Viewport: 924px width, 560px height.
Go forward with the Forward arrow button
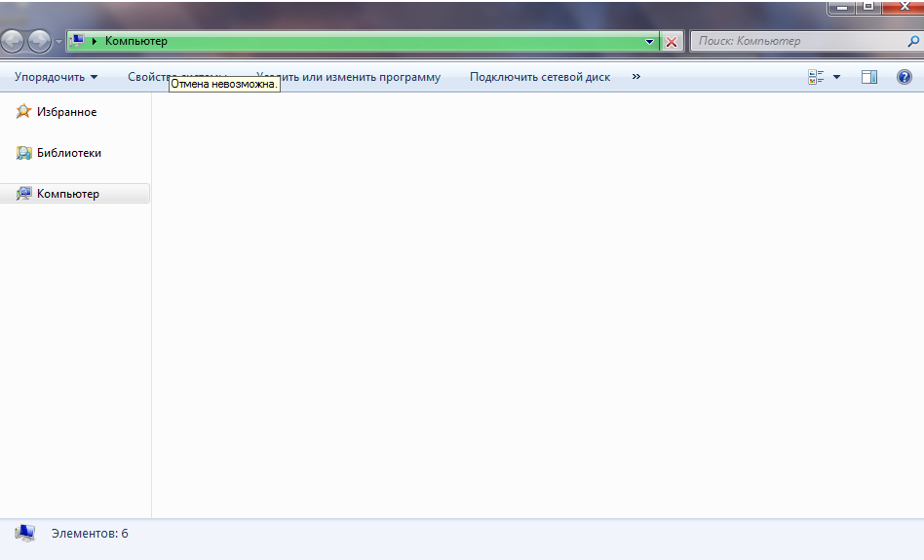39,41
